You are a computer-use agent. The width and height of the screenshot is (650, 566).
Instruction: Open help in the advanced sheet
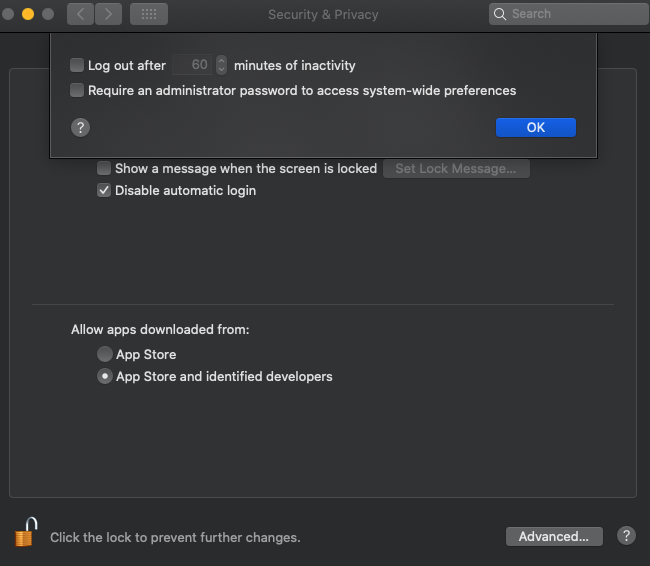click(x=81, y=127)
